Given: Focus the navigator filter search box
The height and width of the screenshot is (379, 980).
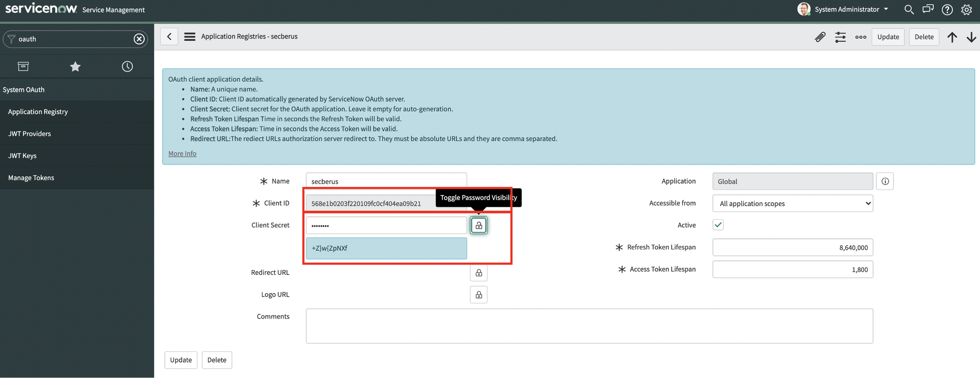Looking at the screenshot, I should [x=75, y=39].
